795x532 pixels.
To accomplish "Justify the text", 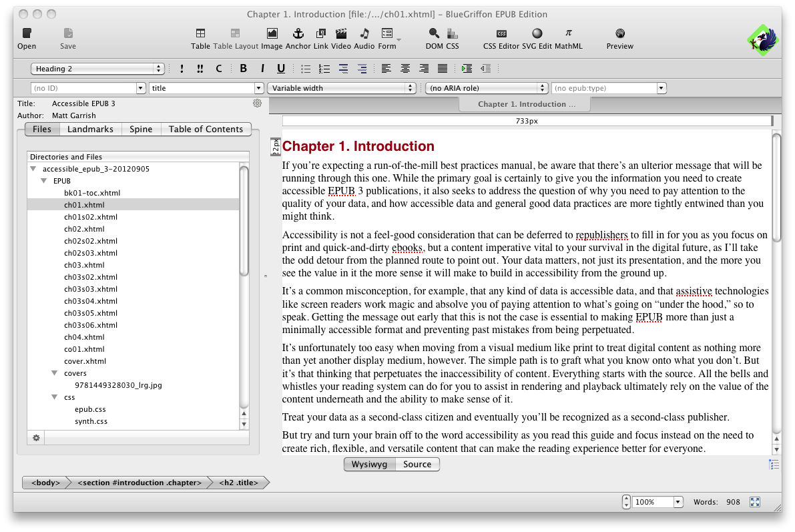I will (443, 69).
